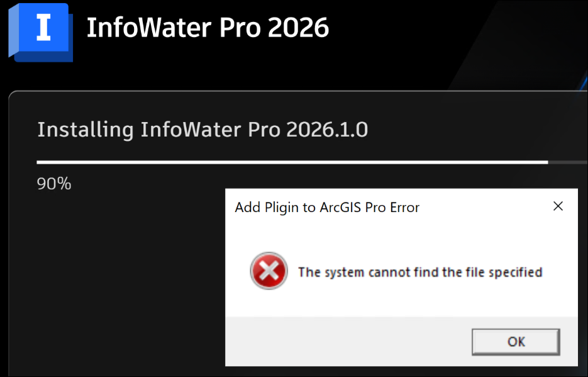Click the Installing InfoWater Pro 2026.1.0 heading

coord(202,130)
